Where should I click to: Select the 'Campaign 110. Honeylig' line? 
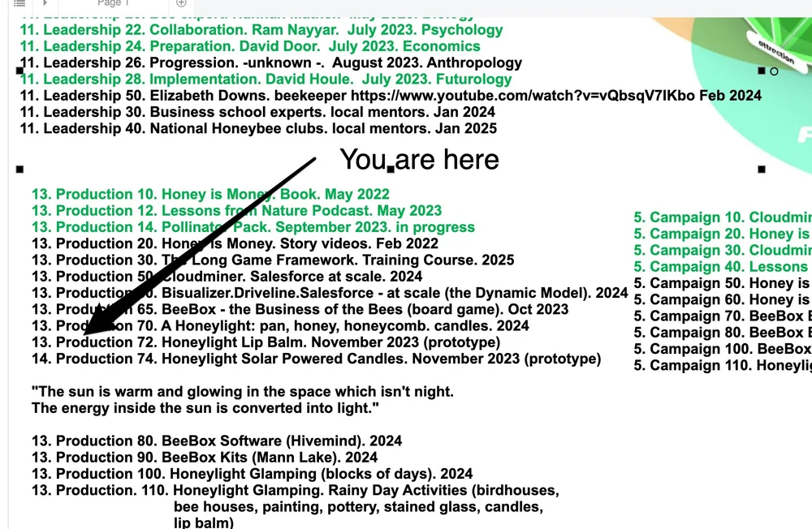pyautogui.click(x=723, y=366)
